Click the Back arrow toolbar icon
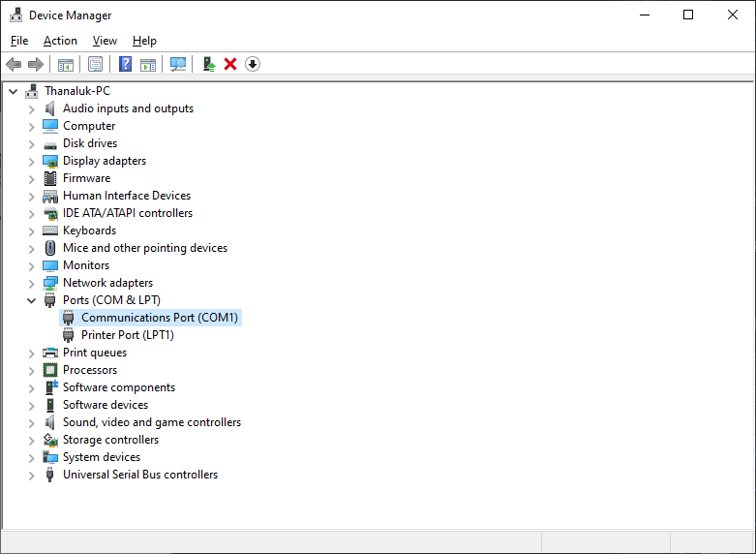Image resolution: width=756 pixels, height=554 pixels. pos(14,64)
